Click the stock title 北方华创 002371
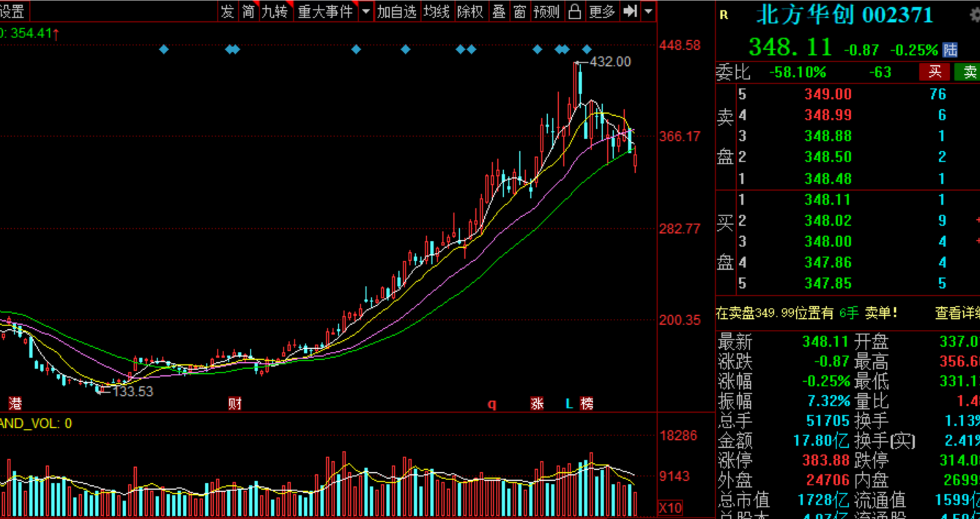Viewport: 980px width, 519px height. tap(844, 15)
